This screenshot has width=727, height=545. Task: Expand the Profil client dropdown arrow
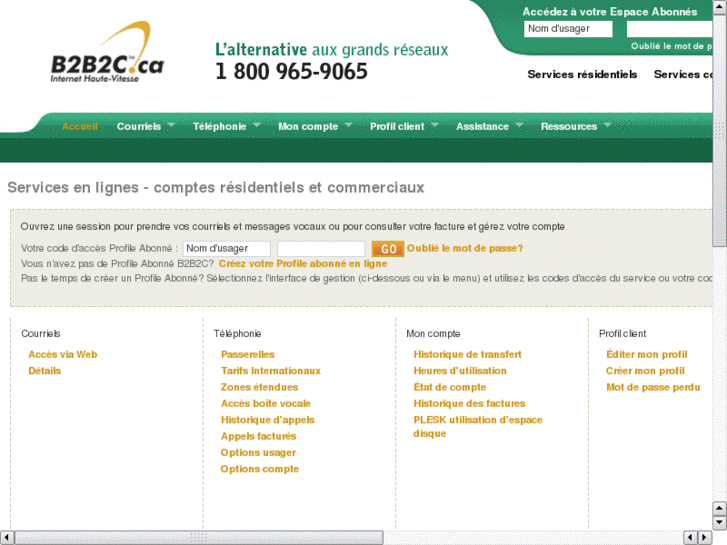point(434,125)
